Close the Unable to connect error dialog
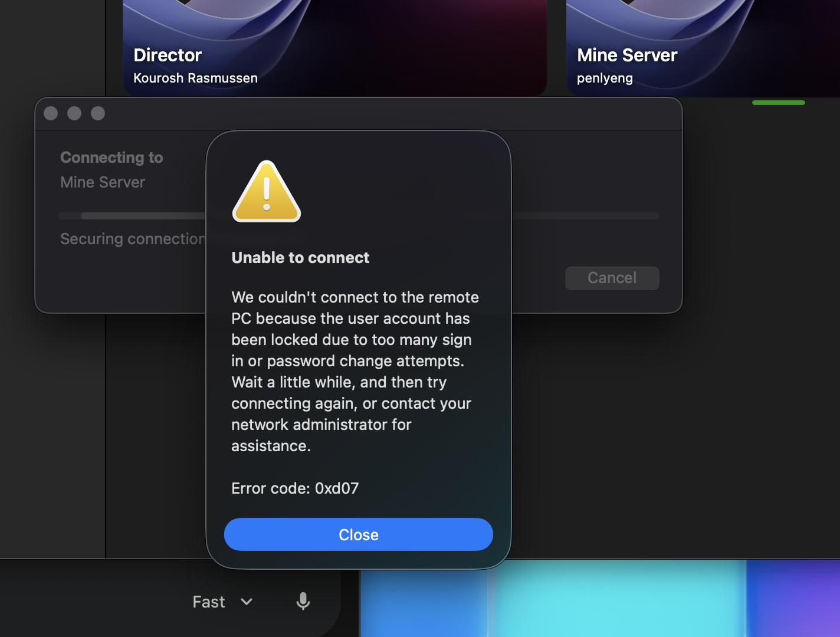 coord(358,534)
